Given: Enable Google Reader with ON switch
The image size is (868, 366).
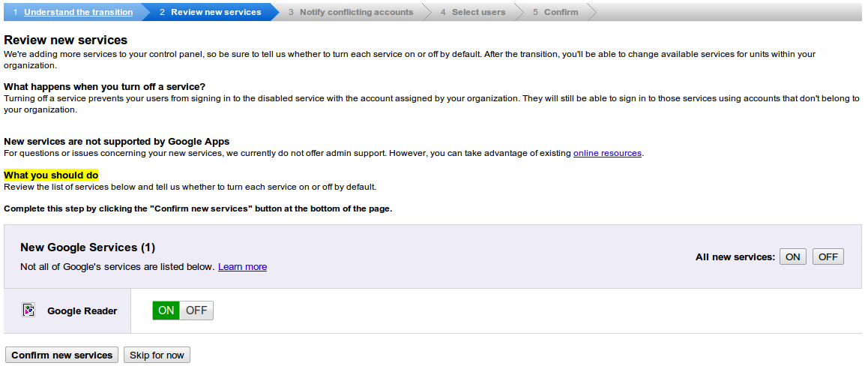Looking at the screenshot, I should pyautogui.click(x=166, y=310).
